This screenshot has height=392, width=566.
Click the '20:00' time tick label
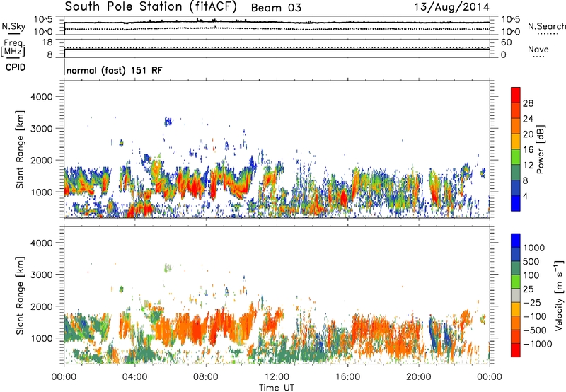click(x=418, y=377)
